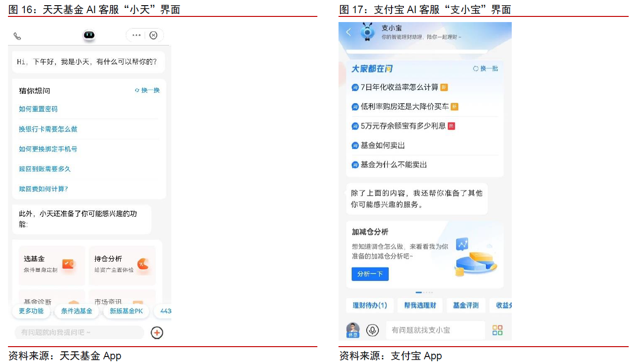Tap the 新 badge beside 低利率购房还是大降价买车

tap(454, 106)
